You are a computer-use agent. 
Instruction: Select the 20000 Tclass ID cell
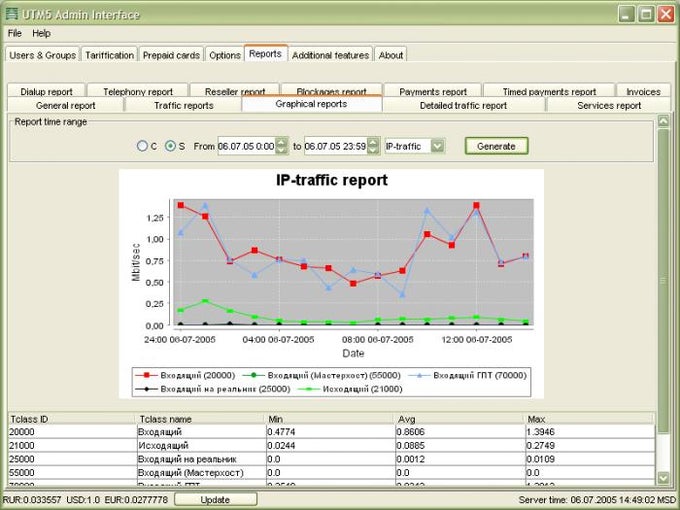pos(72,432)
